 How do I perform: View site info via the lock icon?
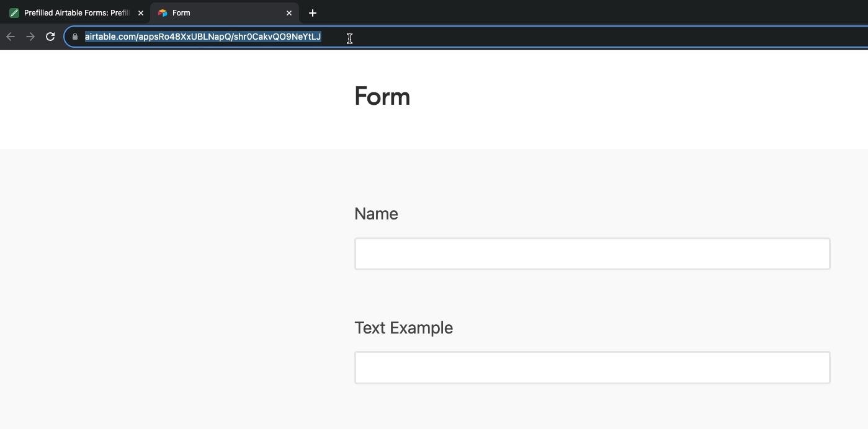75,37
